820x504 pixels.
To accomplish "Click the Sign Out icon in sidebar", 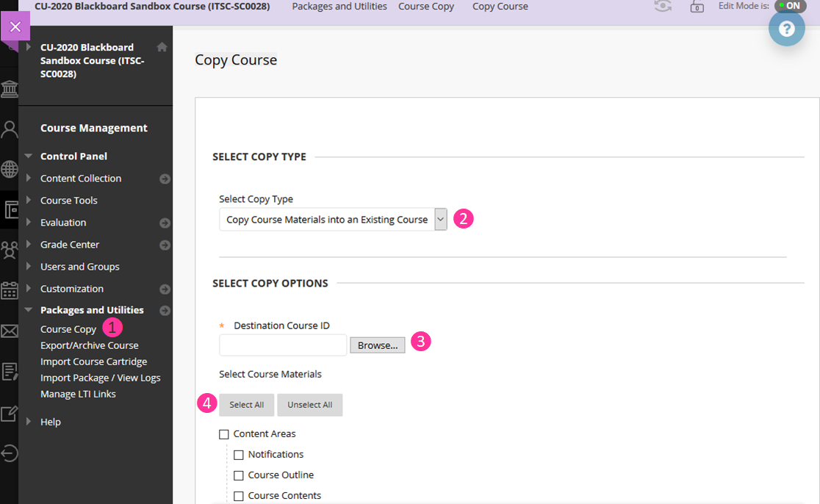I will click(x=10, y=453).
